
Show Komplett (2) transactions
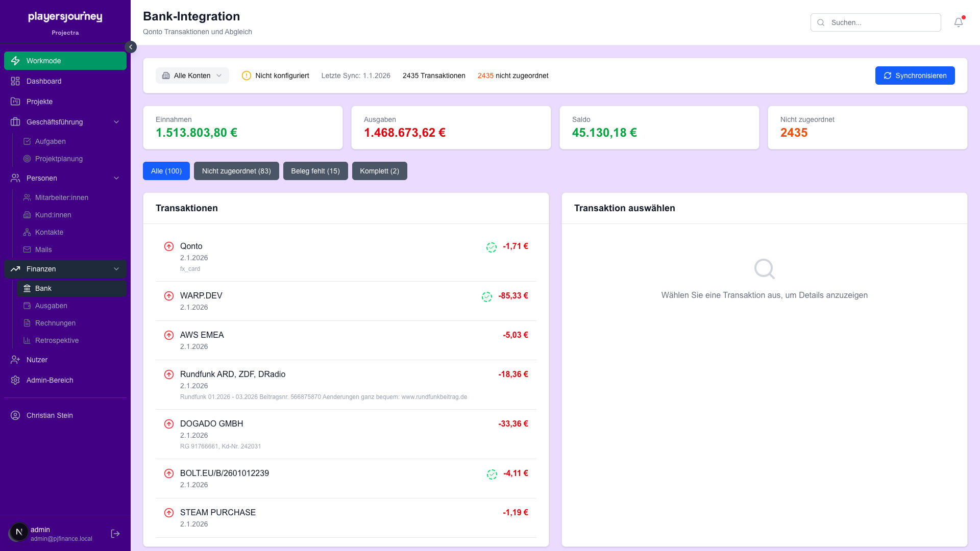click(379, 171)
